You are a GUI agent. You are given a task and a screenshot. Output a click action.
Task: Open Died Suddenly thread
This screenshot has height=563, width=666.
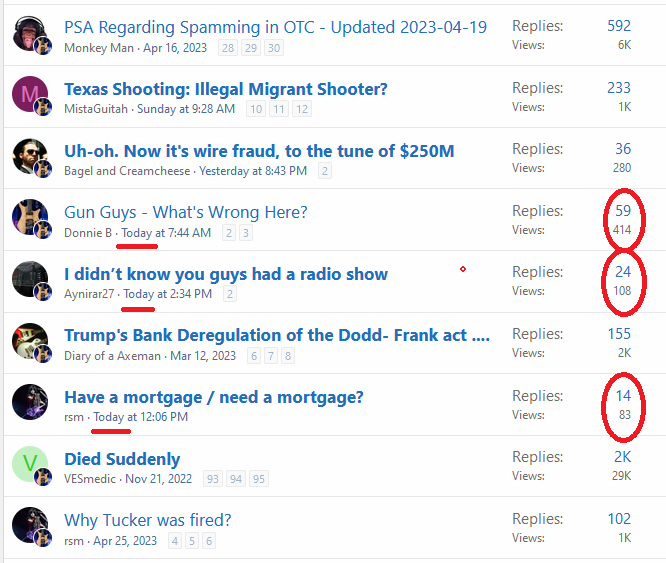[122, 459]
